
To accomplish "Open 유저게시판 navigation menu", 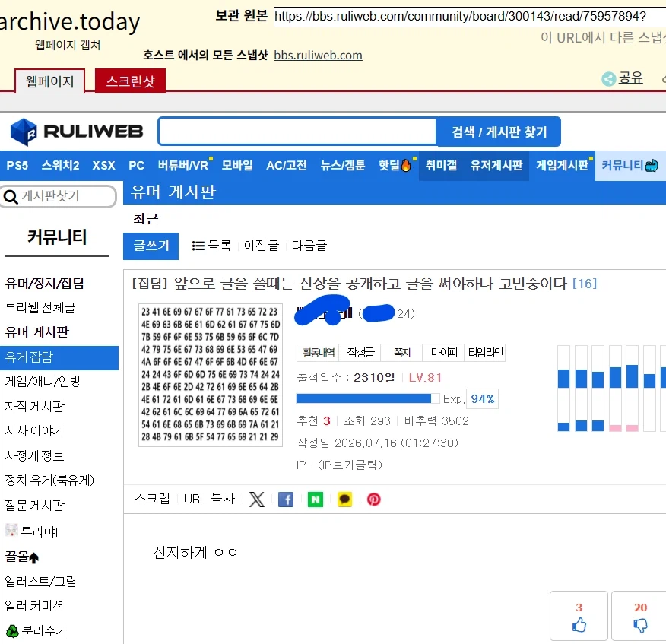I will (496, 165).
